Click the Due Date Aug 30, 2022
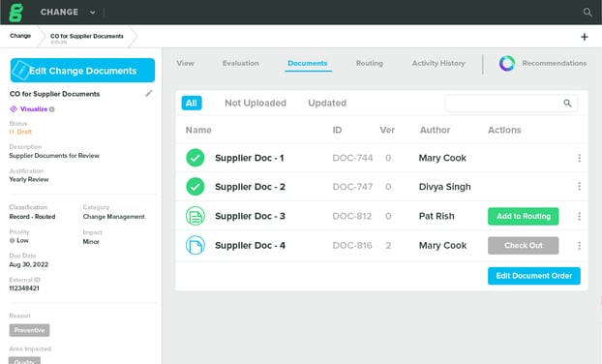 29,264
